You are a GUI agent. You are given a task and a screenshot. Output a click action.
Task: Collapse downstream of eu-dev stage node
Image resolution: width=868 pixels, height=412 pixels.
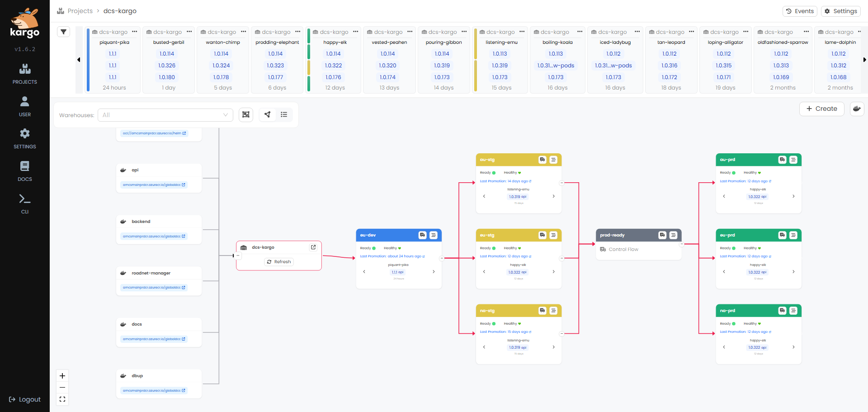(442, 259)
